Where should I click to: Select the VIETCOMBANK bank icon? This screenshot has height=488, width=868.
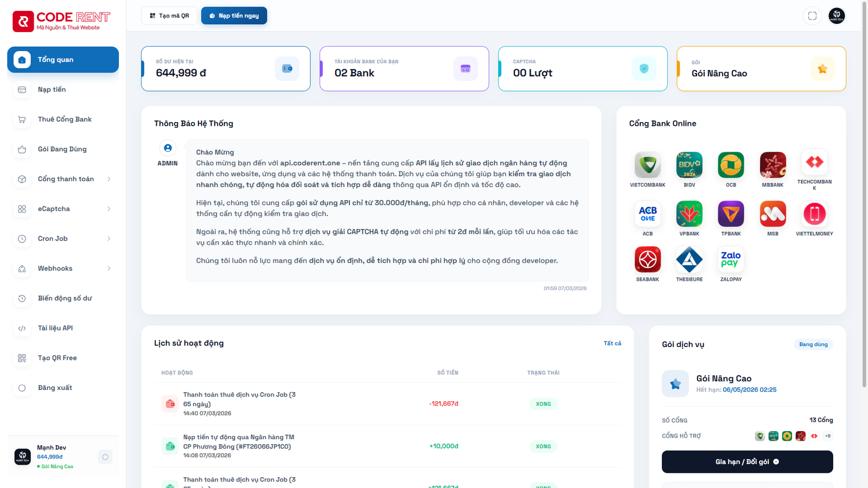647,165
